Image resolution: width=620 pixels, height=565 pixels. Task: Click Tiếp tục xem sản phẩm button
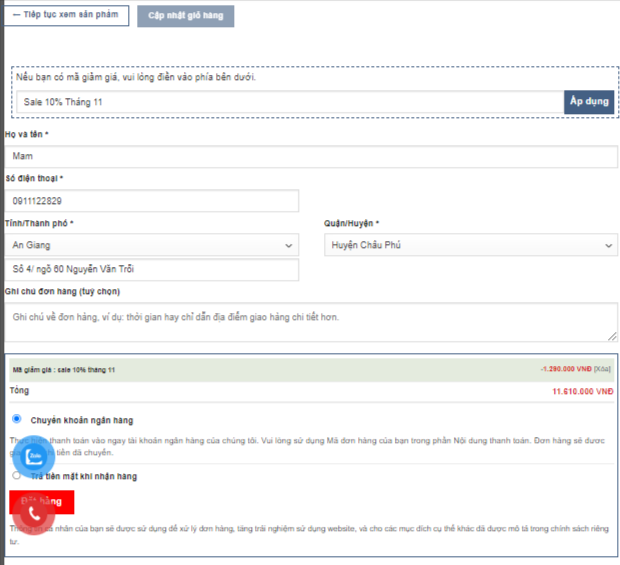[66, 15]
